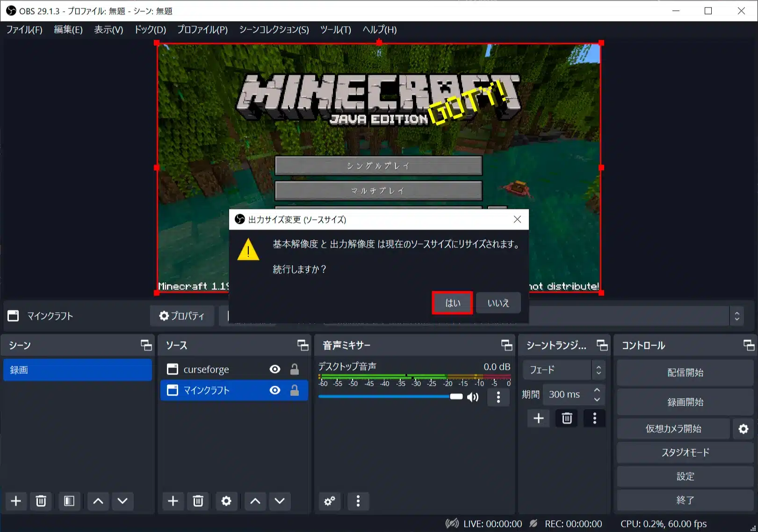Open the 表示(V) menu
The image size is (758, 532).
108,29
